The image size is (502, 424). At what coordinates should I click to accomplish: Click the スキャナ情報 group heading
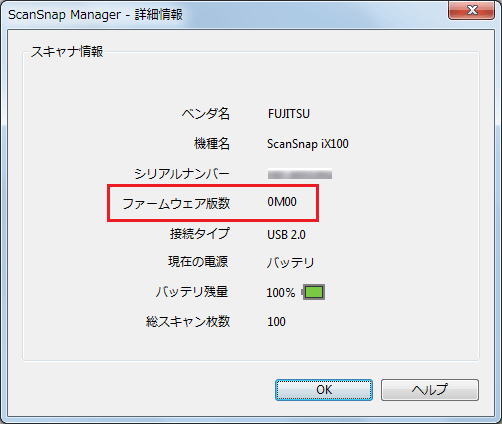[x=67, y=52]
